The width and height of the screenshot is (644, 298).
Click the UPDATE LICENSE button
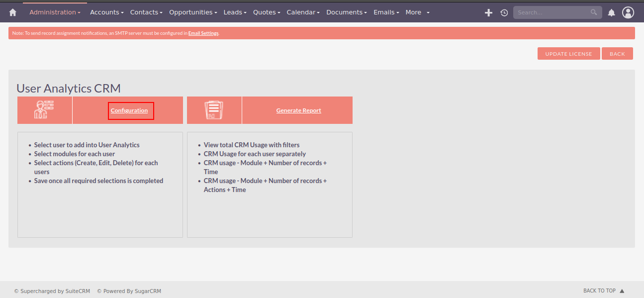tap(568, 53)
